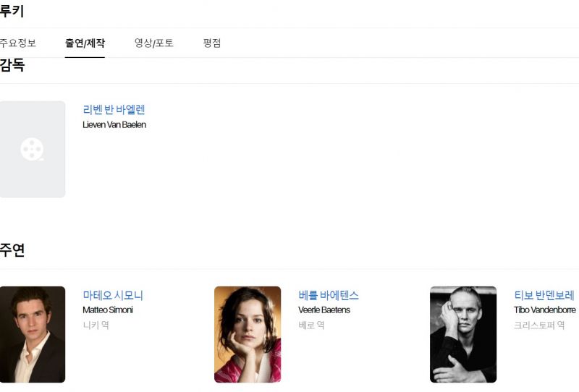Click director placeholder film reel image
Image resolution: width=579 pixels, height=392 pixels.
point(33,149)
